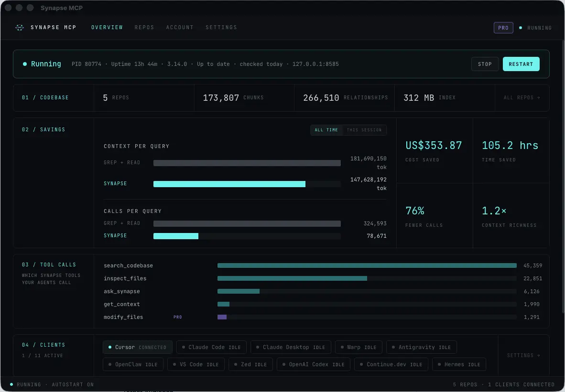Go to the Settings tab

221,27
